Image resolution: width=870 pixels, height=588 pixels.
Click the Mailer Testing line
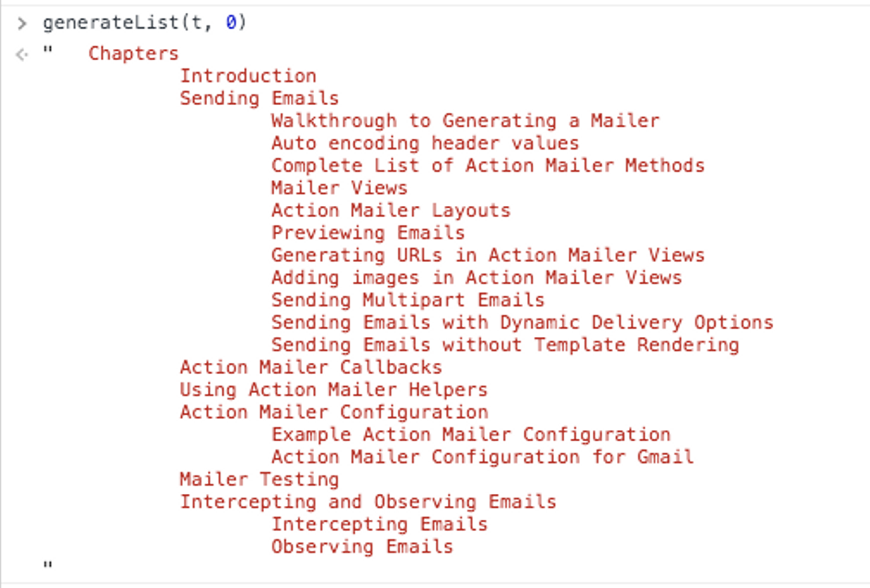259,479
